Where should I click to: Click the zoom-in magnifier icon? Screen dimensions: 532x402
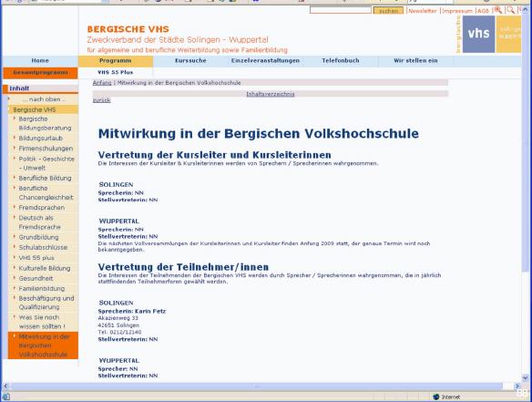(497, 10)
